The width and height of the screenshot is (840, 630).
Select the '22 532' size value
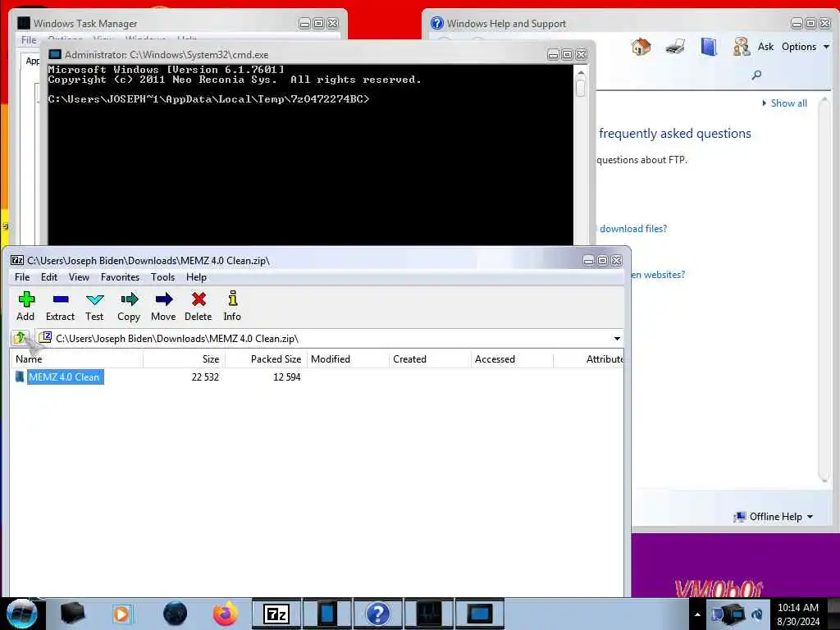(205, 377)
